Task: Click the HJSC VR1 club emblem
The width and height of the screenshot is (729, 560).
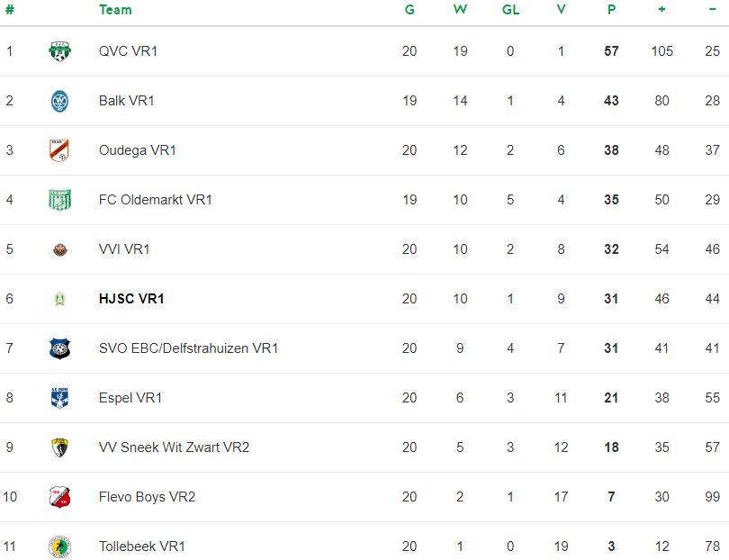Action: (59, 299)
